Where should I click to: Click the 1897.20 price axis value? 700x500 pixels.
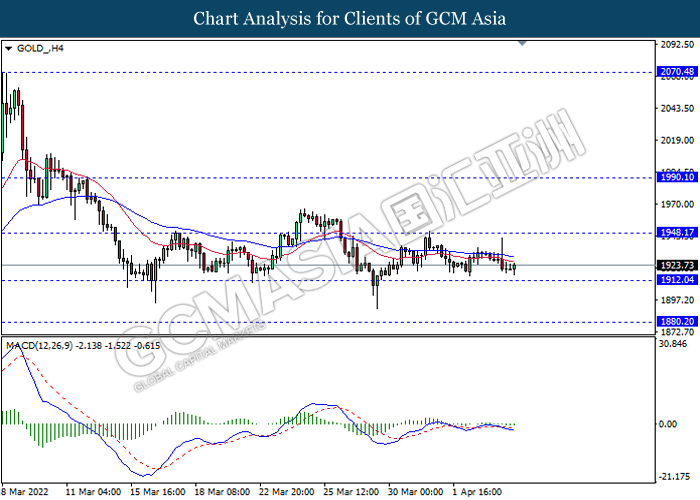click(x=677, y=300)
